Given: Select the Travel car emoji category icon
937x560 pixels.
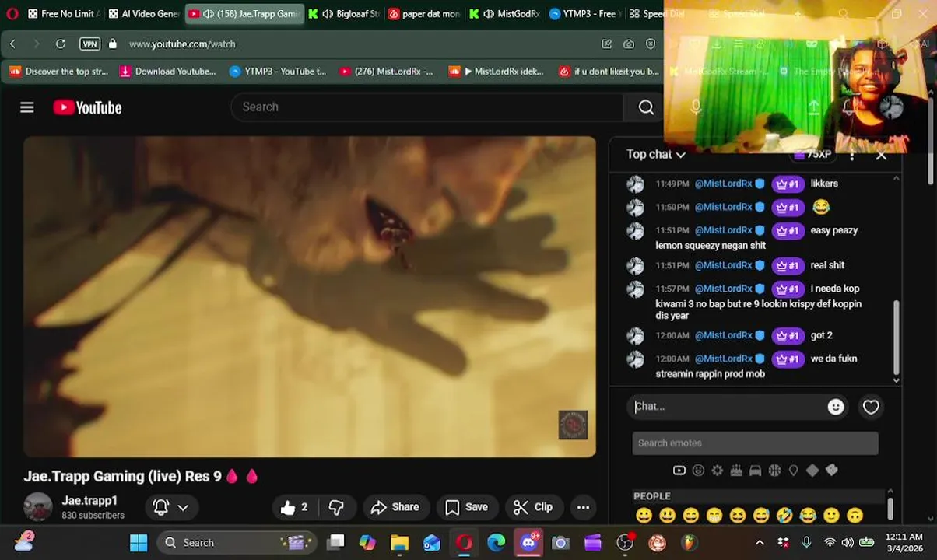Looking at the screenshot, I should pos(755,470).
